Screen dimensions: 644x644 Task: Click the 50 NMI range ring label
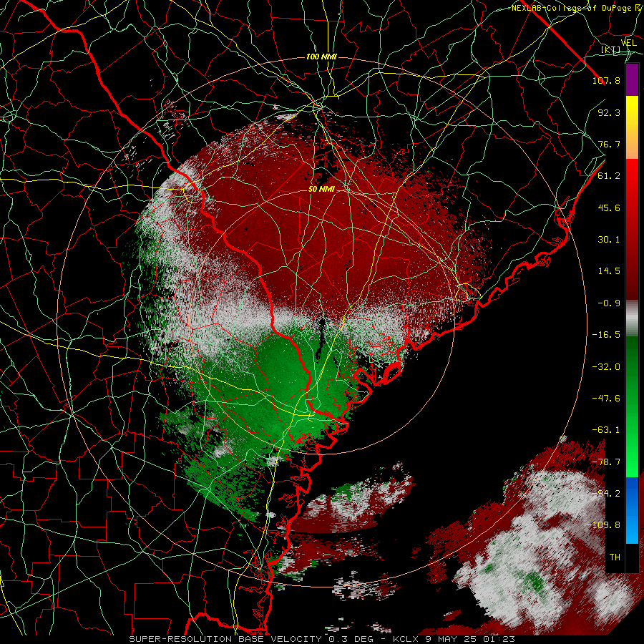(321, 189)
